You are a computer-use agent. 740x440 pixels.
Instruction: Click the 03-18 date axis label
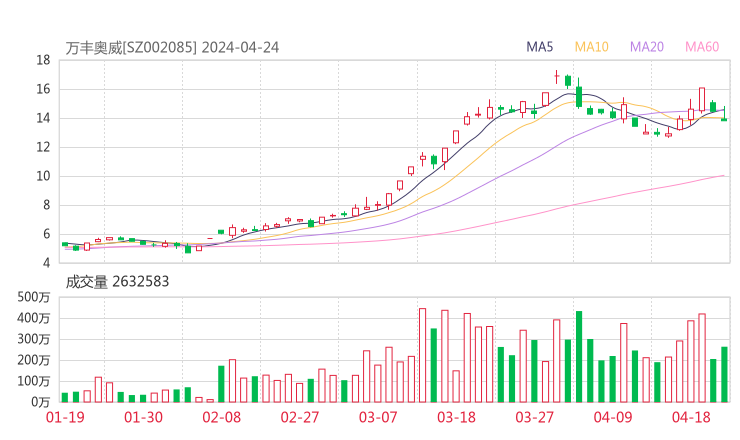point(456,417)
